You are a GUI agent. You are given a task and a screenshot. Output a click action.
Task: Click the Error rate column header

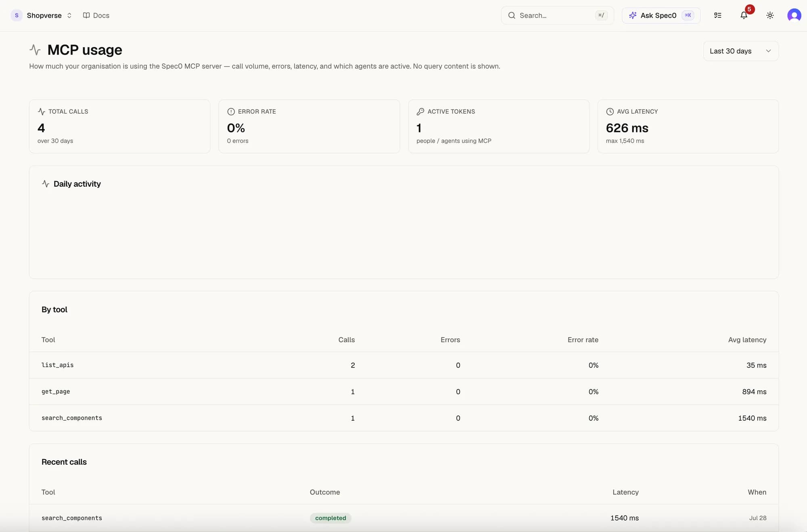(583, 340)
